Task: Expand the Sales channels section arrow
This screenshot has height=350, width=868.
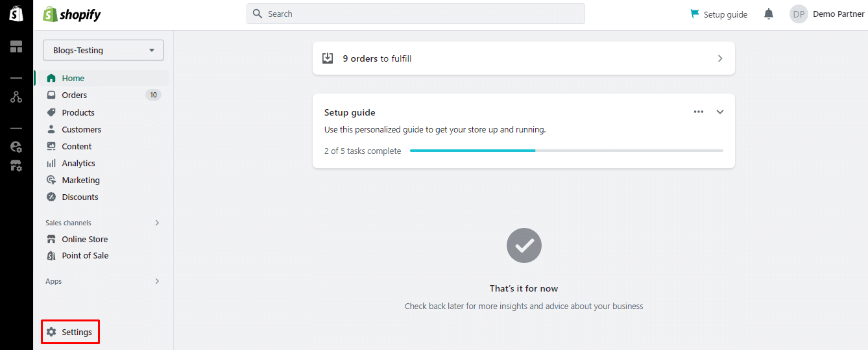Action: 157,223
